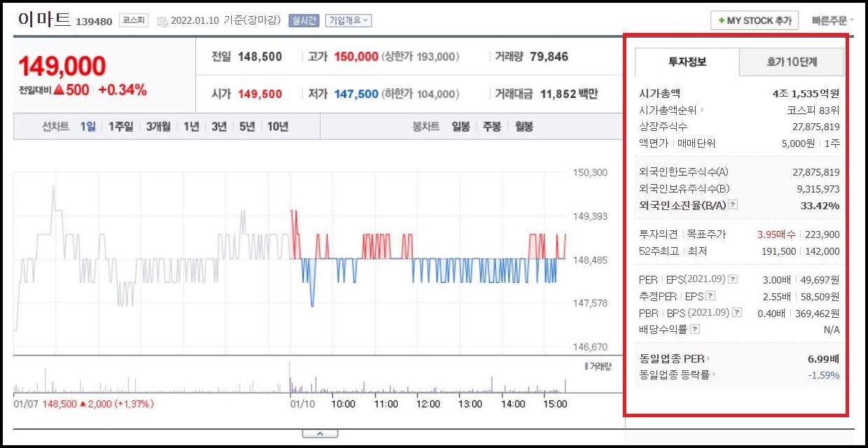This screenshot has width=868, height=448.
Task: Click the stock code 139480
Action: tap(95, 22)
